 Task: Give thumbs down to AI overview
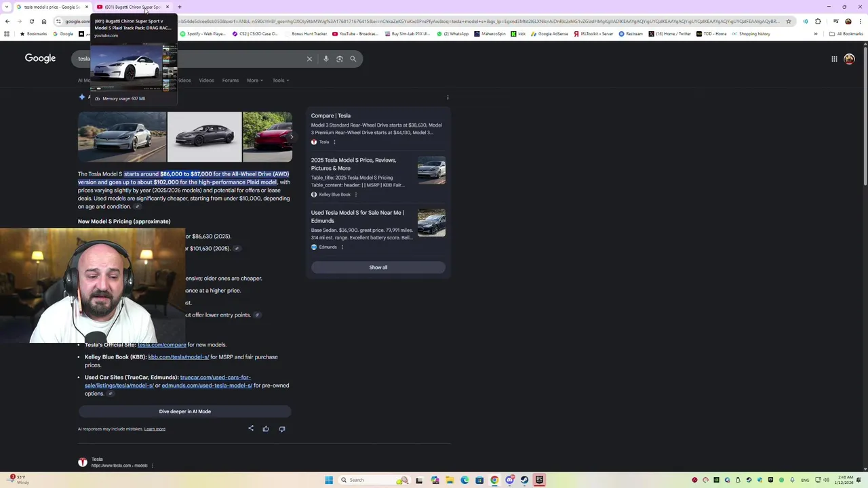point(282,428)
